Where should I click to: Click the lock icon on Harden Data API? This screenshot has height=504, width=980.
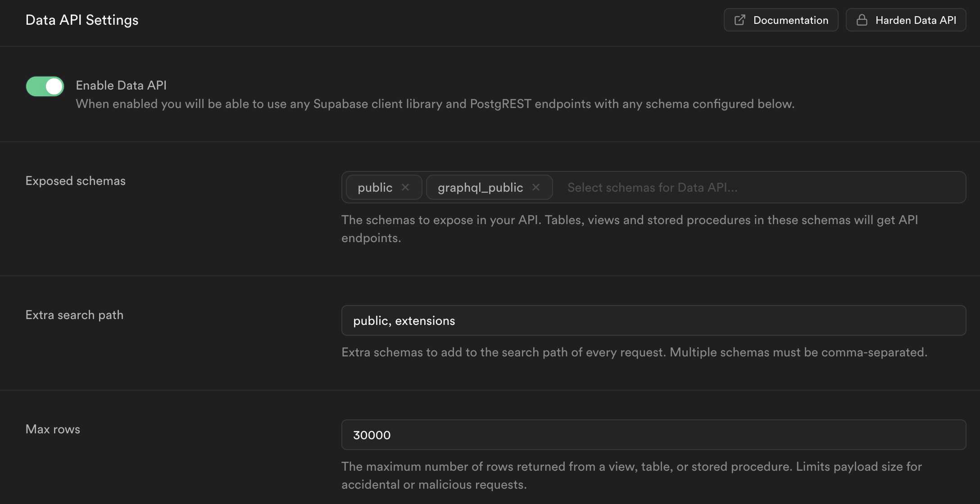click(862, 20)
